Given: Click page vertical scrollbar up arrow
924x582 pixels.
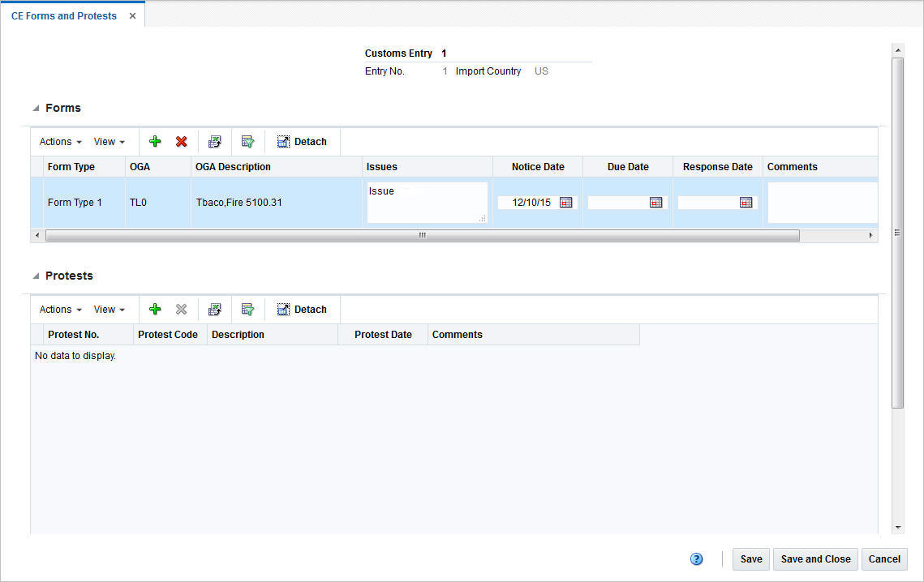Looking at the screenshot, I should pos(898,50).
